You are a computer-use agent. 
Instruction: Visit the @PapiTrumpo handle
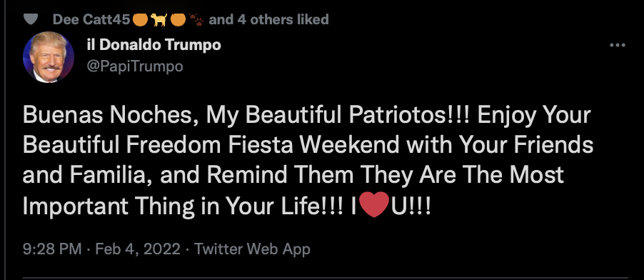click(135, 66)
